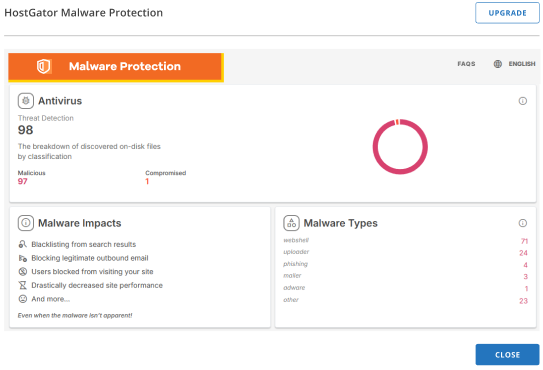The height and width of the screenshot is (370, 543).
Task: Click the adware malware type row
Action: coord(406,288)
